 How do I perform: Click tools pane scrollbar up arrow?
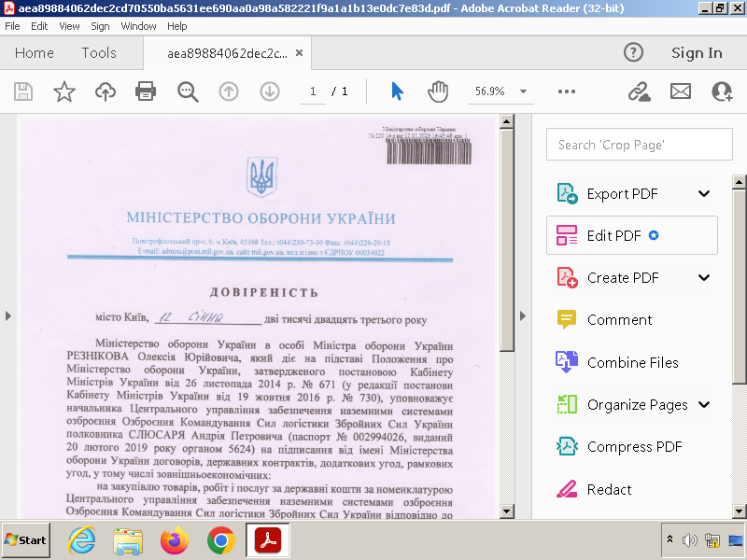click(740, 182)
